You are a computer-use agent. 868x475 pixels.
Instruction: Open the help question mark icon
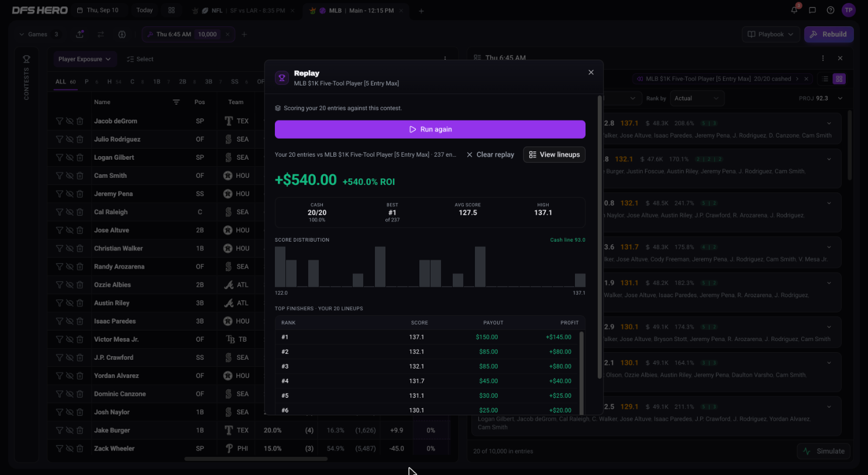click(831, 10)
